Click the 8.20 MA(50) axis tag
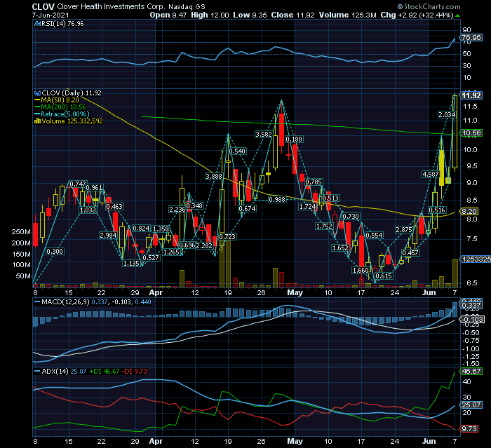The width and height of the screenshot is (491, 448). [x=469, y=212]
